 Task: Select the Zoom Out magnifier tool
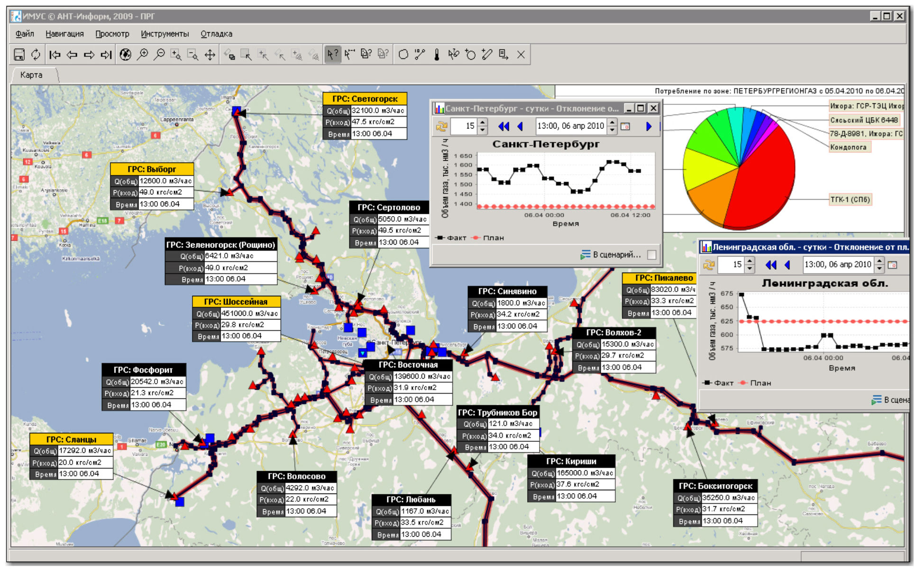tap(159, 55)
